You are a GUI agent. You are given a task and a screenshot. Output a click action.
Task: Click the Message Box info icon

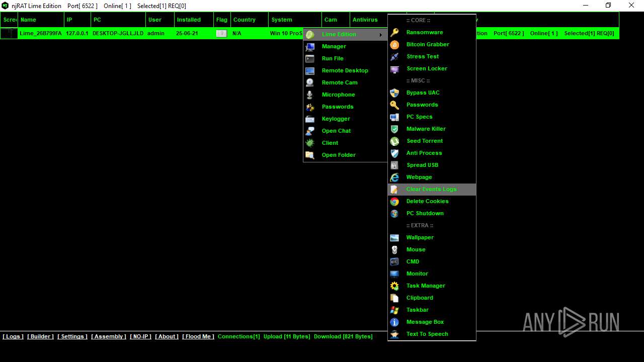[x=395, y=322]
